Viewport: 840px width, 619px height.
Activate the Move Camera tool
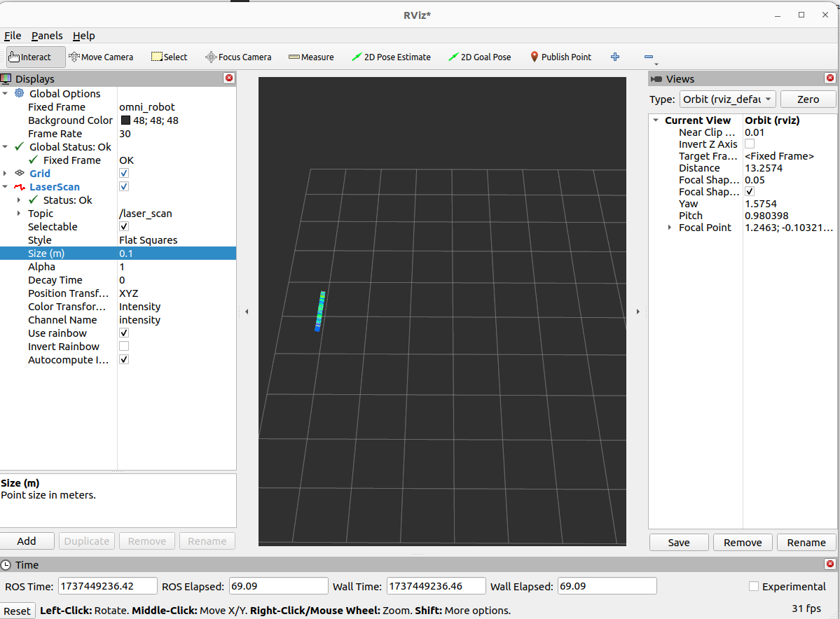coord(102,57)
